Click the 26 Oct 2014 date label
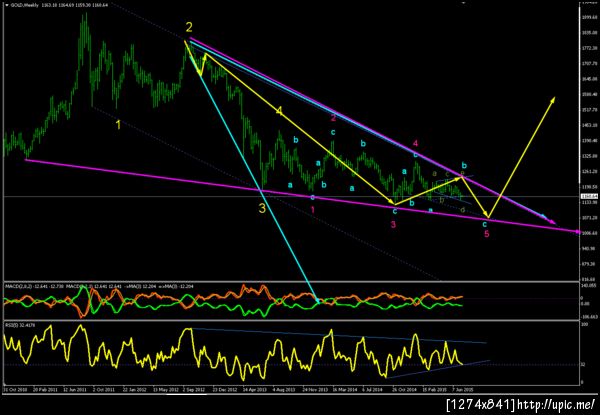Screen dimensions: 600x415 coord(404,389)
